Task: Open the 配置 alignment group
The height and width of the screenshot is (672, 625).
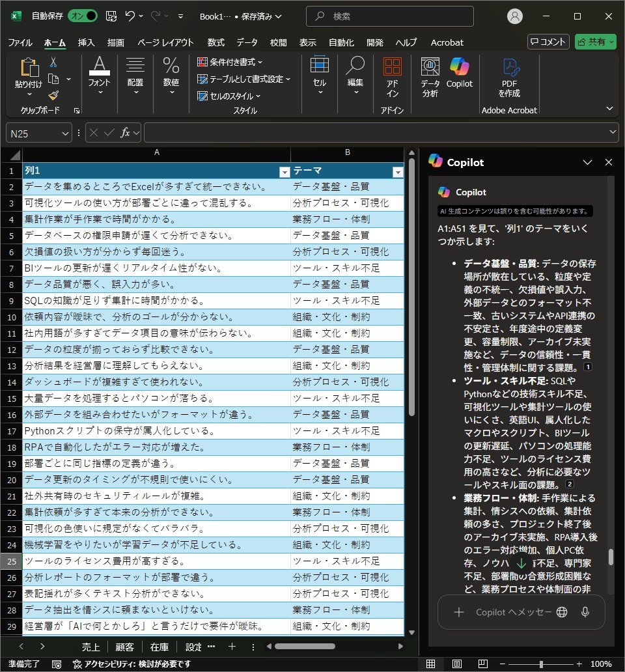Action: [x=135, y=76]
